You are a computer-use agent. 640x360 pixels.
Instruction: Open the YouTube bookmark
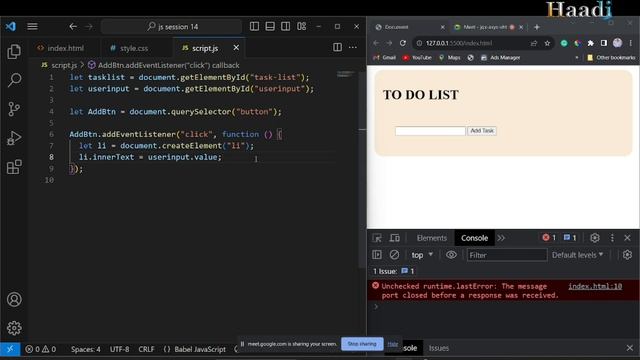(417, 58)
